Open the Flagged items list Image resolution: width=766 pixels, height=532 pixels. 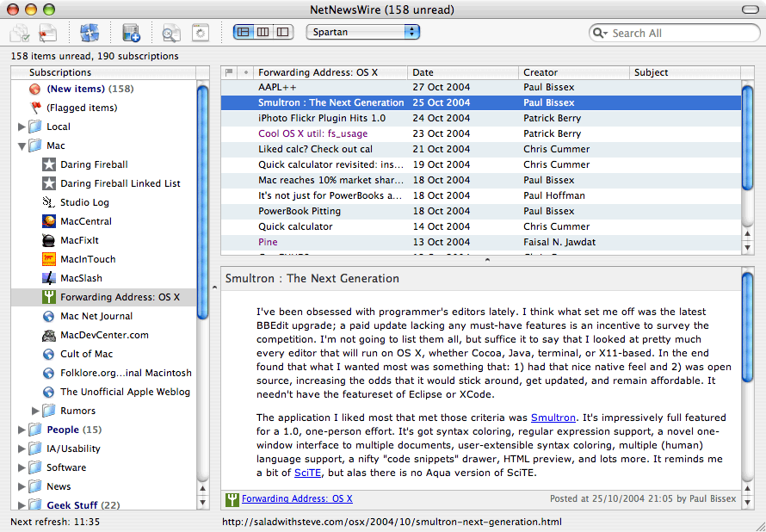tap(81, 108)
